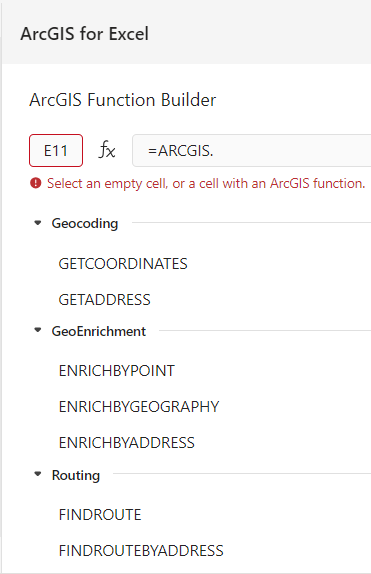Click the Geocoding section header label
Viewport: 371px width, 574px height.
[x=85, y=223]
